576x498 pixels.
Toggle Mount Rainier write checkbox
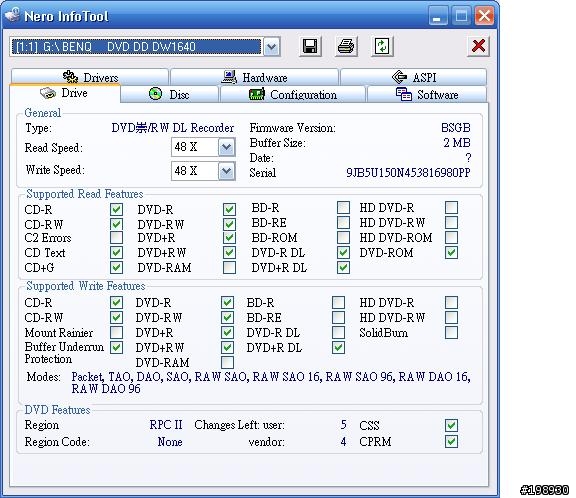coord(116,332)
